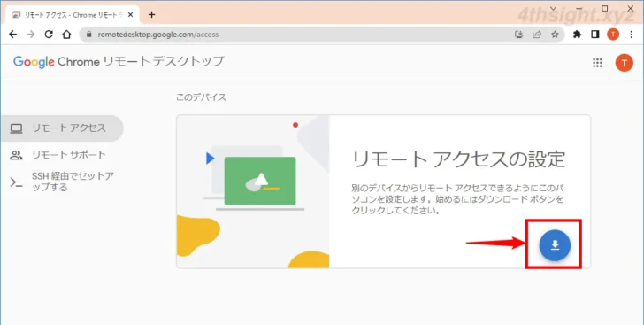Screen dimensions: 644x325
Task: Bookmark this page with the star icon
Action: pyautogui.click(x=555, y=35)
